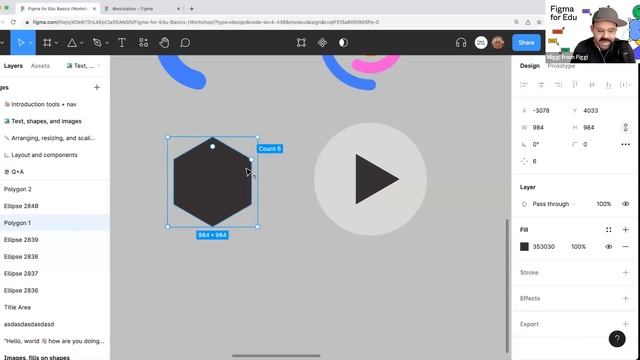Open new browser tab
Image resolution: width=640 pixels, height=360 pixels.
pyautogui.click(x=191, y=8)
